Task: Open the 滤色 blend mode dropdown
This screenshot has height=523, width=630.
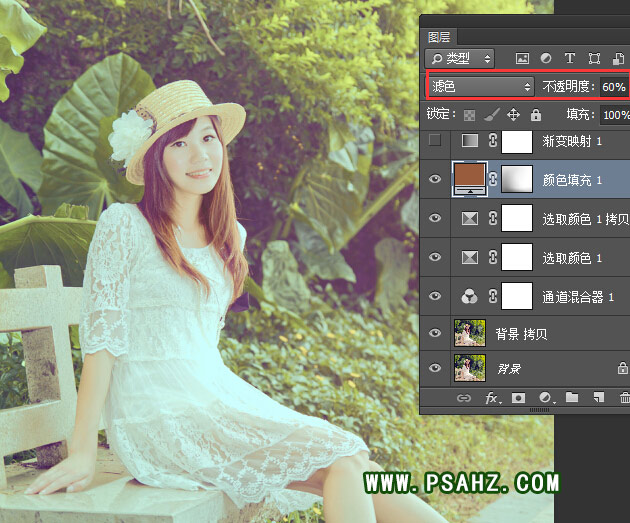Action: point(479,87)
